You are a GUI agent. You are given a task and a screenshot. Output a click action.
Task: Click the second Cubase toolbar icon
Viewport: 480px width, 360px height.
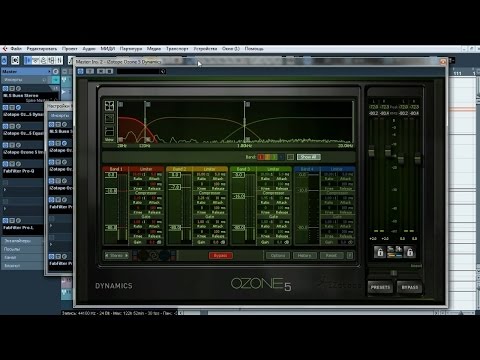15,60
